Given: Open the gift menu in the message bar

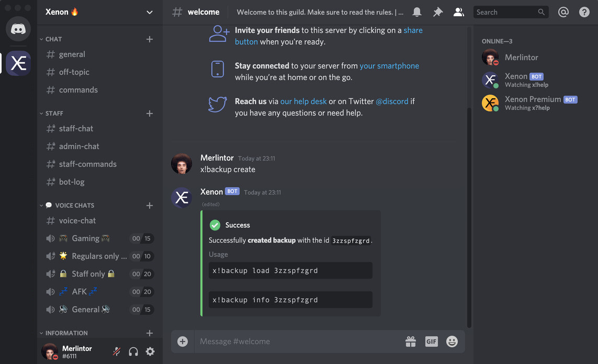Looking at the screenshot, I should [411, 341].
